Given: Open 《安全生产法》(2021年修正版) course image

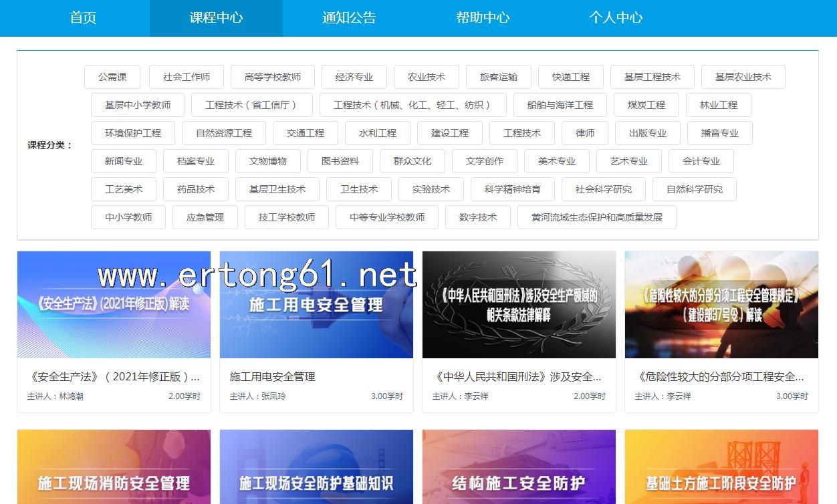Looking at the screenshot, I should (114, 305).
